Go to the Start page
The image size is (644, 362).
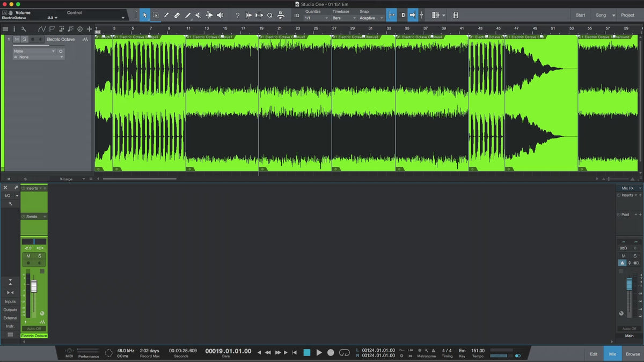581,15
